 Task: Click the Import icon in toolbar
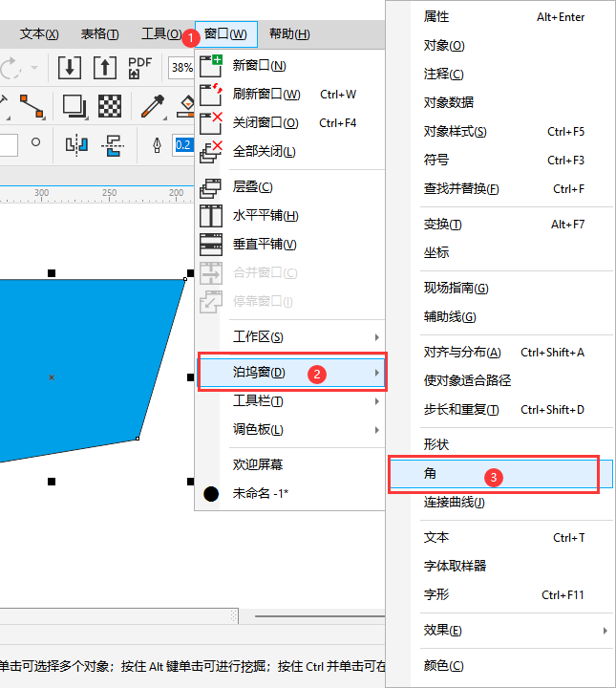70,68
